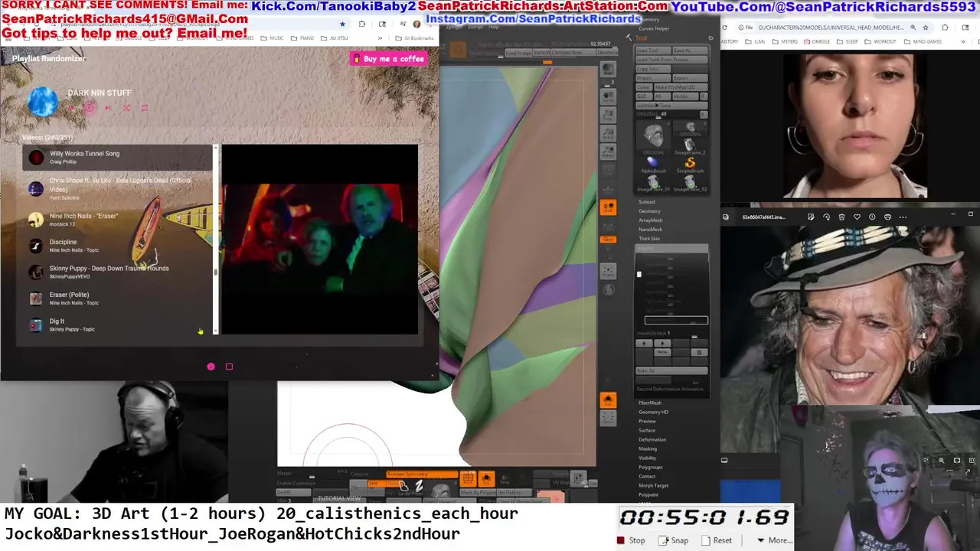Click the Export button in Tool palette
The image size is (980, 551).
click(690, 78)
